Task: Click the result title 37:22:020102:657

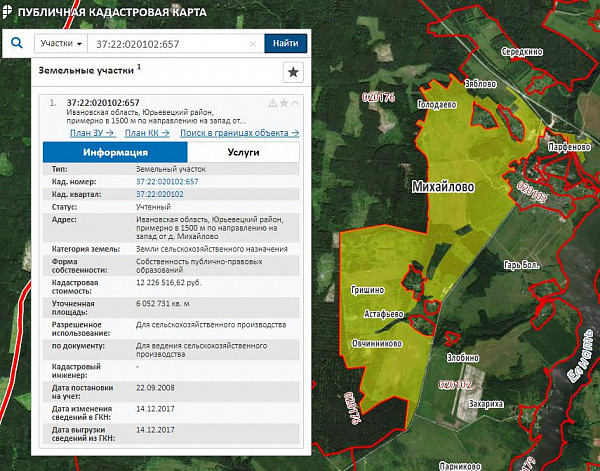Action: coord(103,102)
